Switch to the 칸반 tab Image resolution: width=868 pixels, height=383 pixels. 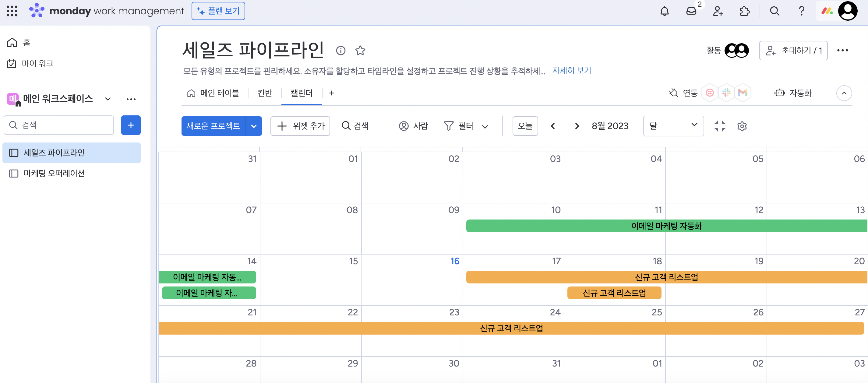click(x=264, y=93)
